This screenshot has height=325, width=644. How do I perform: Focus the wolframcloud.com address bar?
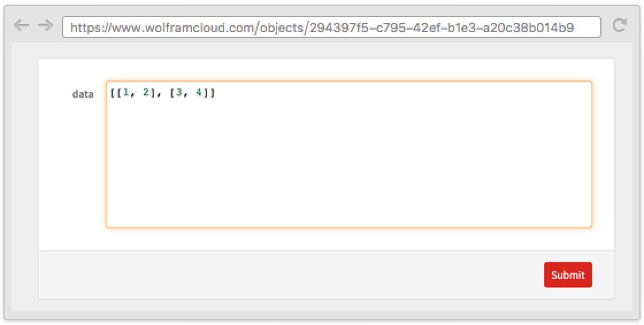pos(331,28)
